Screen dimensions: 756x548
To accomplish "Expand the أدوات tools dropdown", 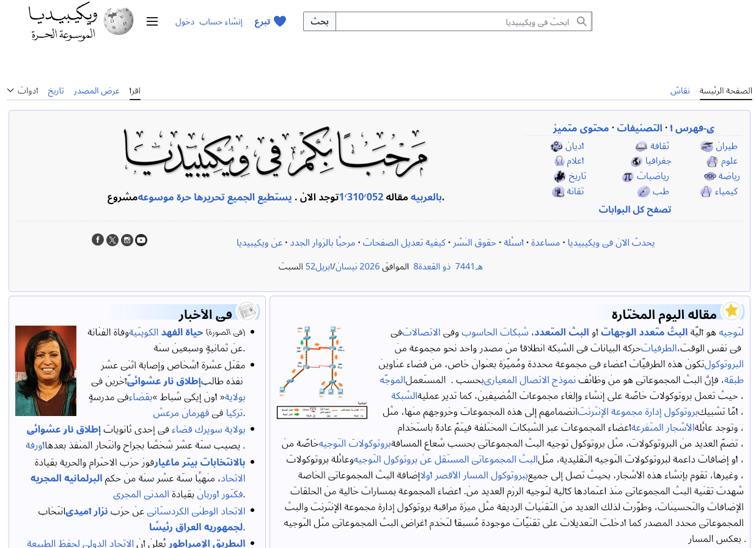I will click(23, 90).
